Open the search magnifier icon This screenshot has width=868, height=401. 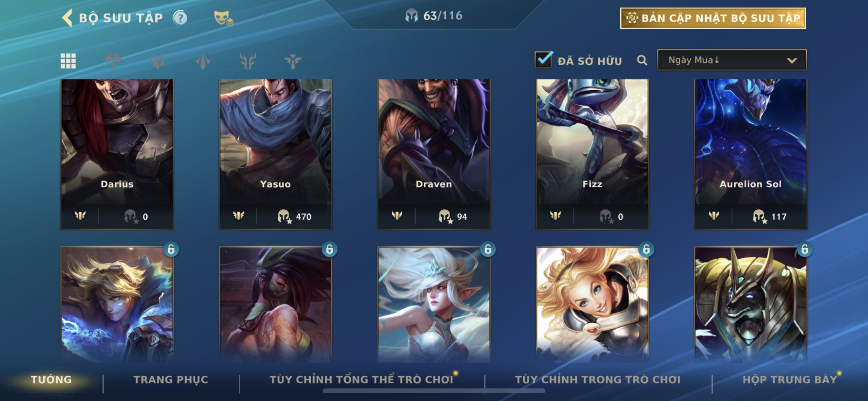[x=642, y=60]
